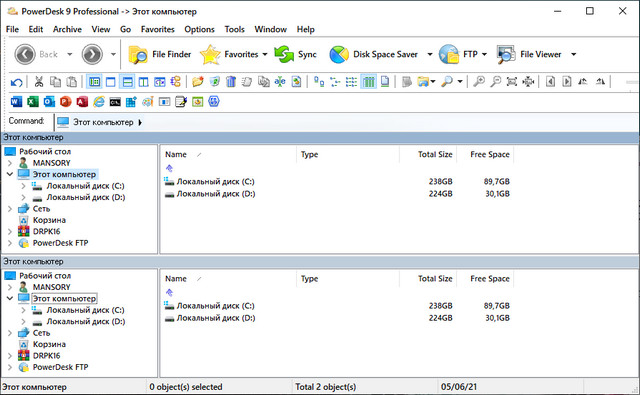Viewport: 640px width, 395px height.
Task: Open the File menu
Action: [12, 29]
